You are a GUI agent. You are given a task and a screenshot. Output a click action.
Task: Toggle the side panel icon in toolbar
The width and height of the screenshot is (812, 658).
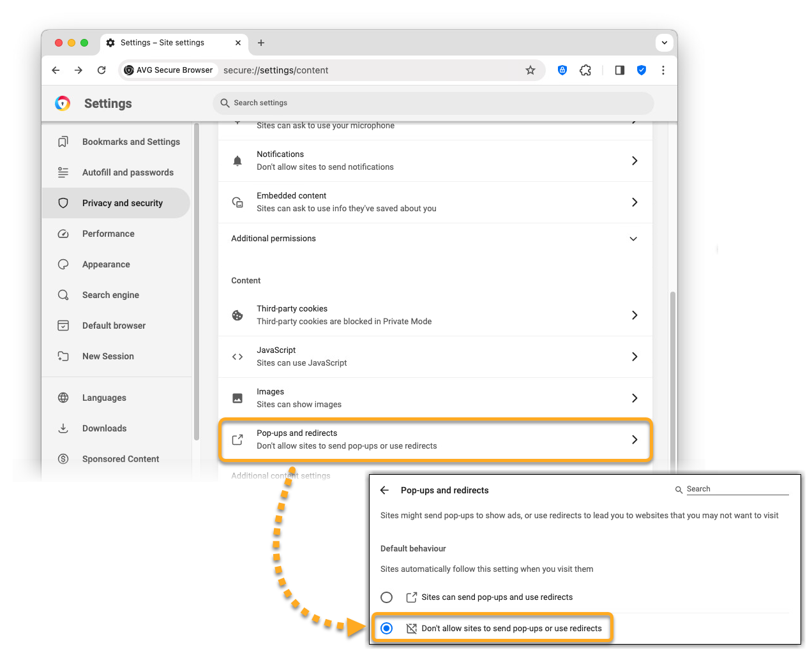pos(619,70)
